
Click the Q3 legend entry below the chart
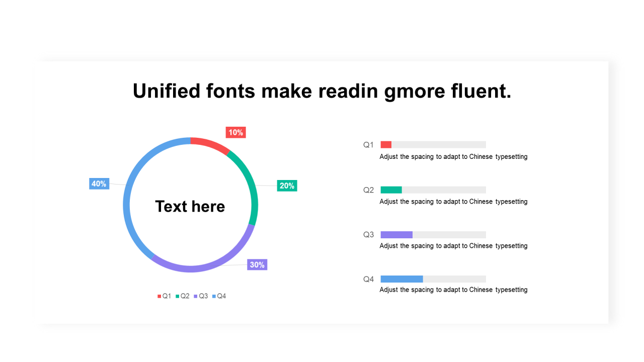pos(201,296)
